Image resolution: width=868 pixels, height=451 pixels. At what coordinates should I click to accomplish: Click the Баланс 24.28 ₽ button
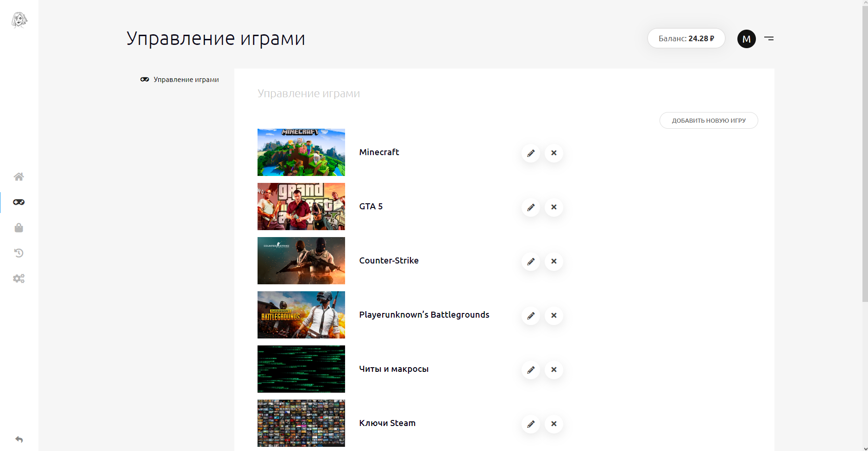click(x=686, y=38)
